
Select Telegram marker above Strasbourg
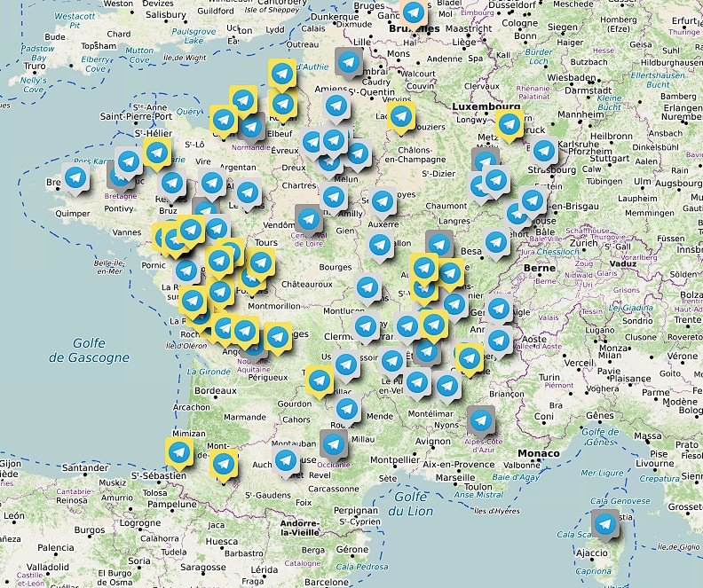point(544,153)
